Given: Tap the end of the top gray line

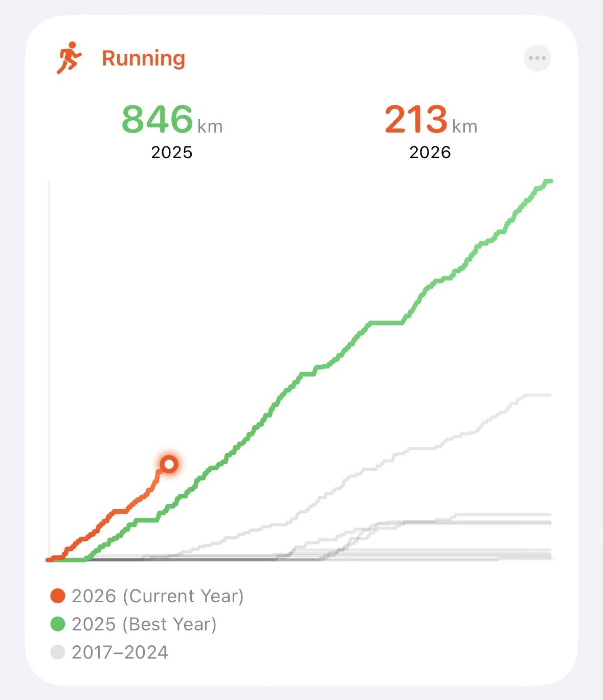Looking at the screenshot, I should (549, 395).
